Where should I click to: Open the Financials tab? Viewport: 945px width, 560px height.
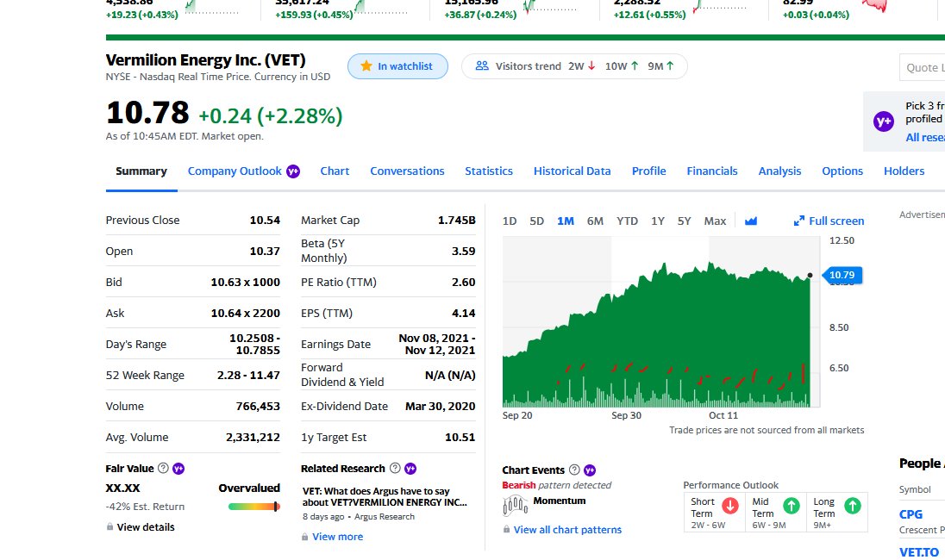[711, 171]
